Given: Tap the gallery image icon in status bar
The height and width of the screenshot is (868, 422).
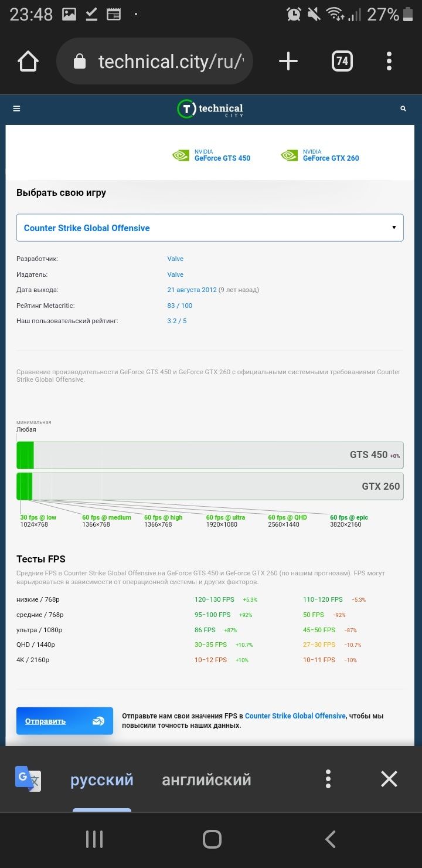Looking at the screenshot, I should coord(69,14).
